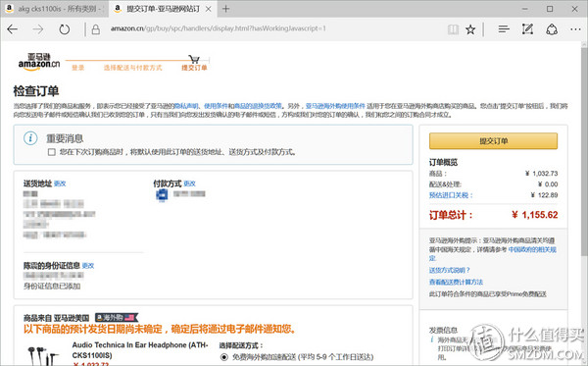
Task: Open the 中国政府的相关规定 link
Action: [x=532, y=249]
